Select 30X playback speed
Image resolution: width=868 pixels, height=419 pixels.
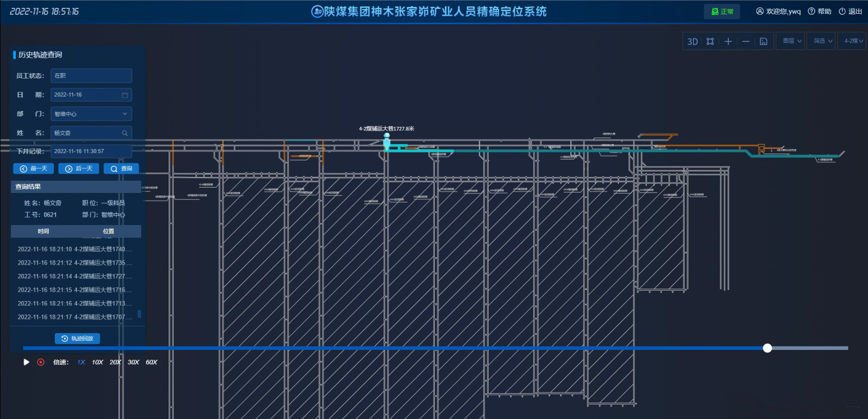point(133,362)
